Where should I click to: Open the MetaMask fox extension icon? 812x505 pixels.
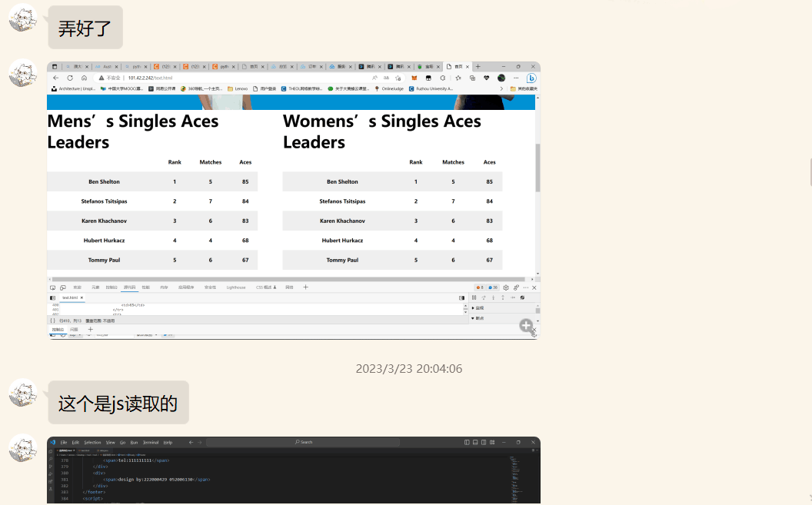pos(414,78)
